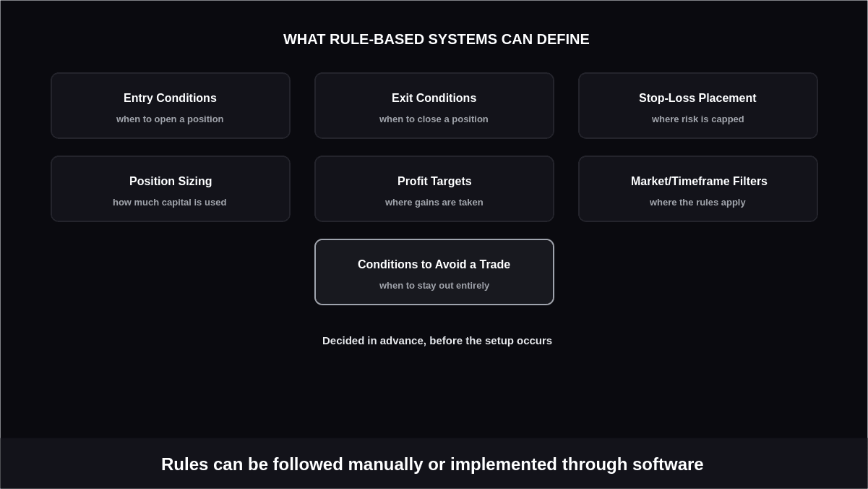Select the Profit Targets card
This screenshot has width=868, height=489.
click(x=434, y=189)
